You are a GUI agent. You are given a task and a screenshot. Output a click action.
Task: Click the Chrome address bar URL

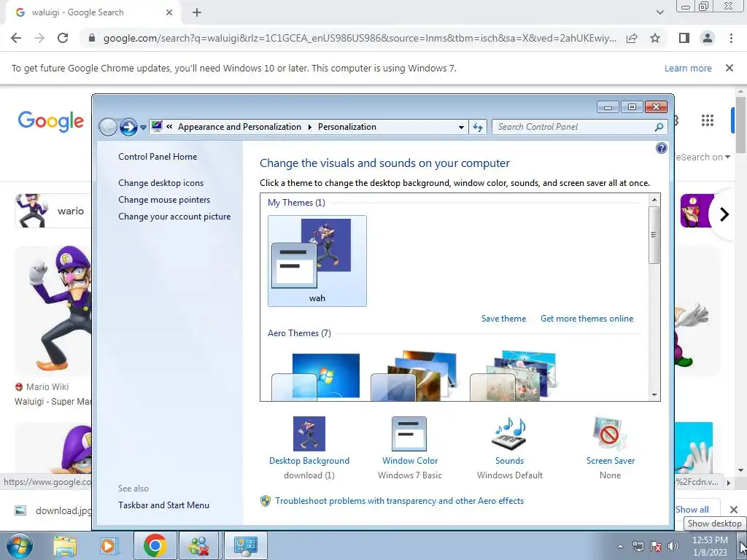click(x=360, y=38)
